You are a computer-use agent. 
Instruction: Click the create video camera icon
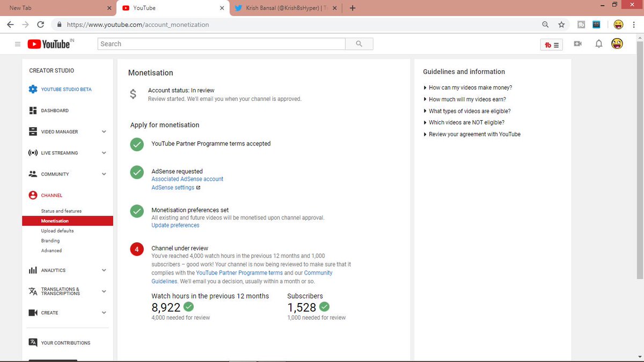(578, 44)
